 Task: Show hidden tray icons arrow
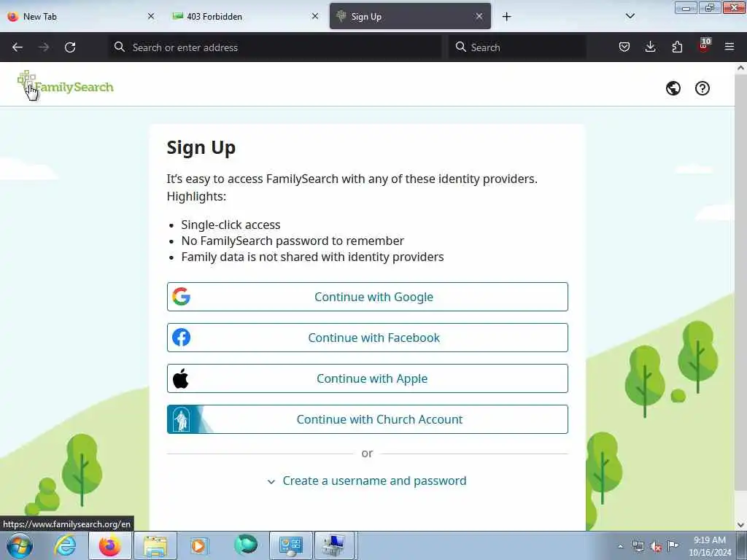(620, 547)
